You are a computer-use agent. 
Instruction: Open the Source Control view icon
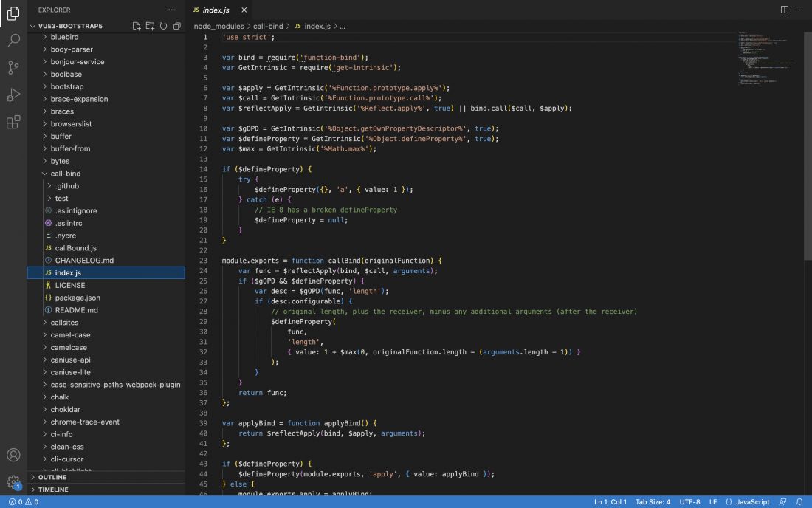click(13, 67)
